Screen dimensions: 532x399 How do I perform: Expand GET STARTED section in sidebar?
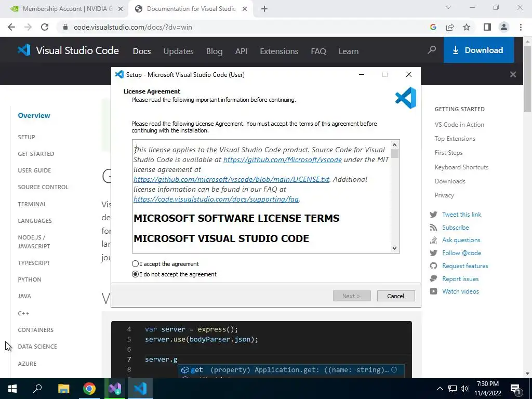coord(36,154)
